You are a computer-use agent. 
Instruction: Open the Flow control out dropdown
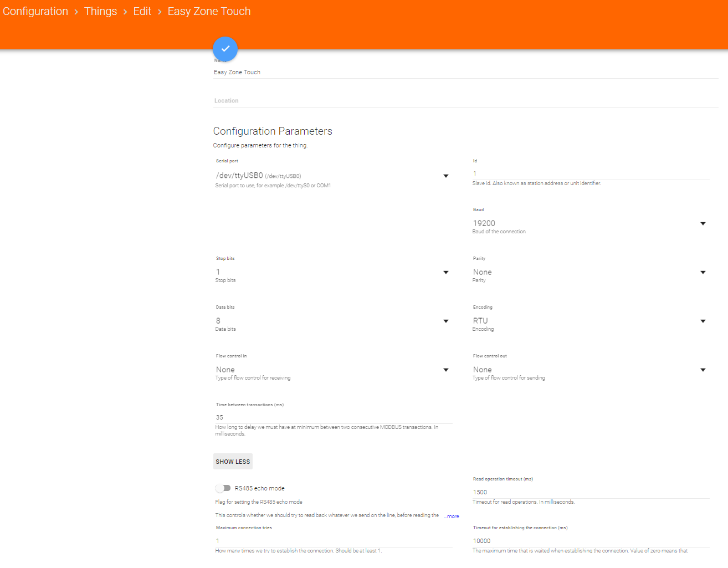point(589,370)
